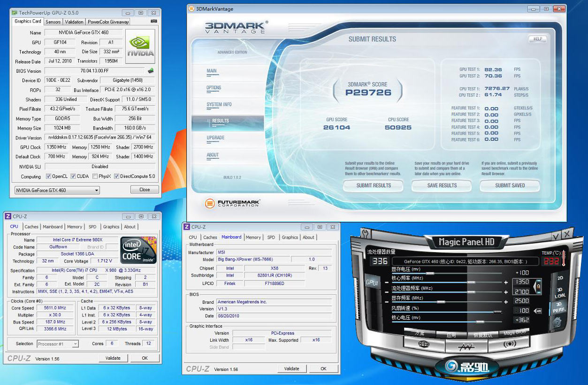
Task: Click the GPU1 selector in Magic Panel
Action: click(x=372, y=282)
